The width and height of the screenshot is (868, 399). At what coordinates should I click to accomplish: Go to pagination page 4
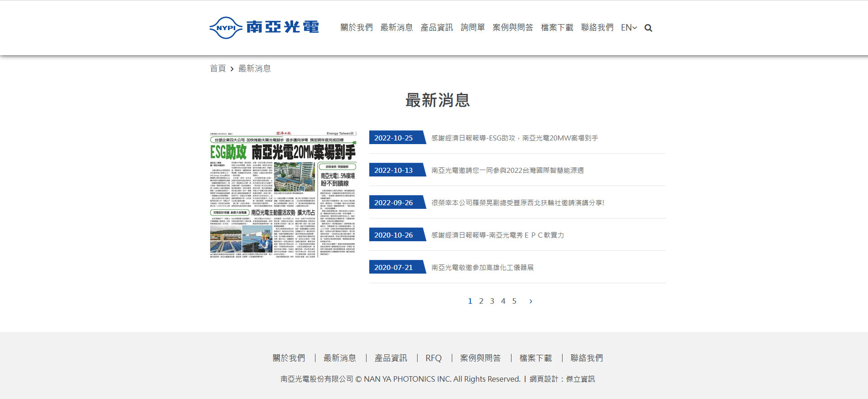(503, 301)
